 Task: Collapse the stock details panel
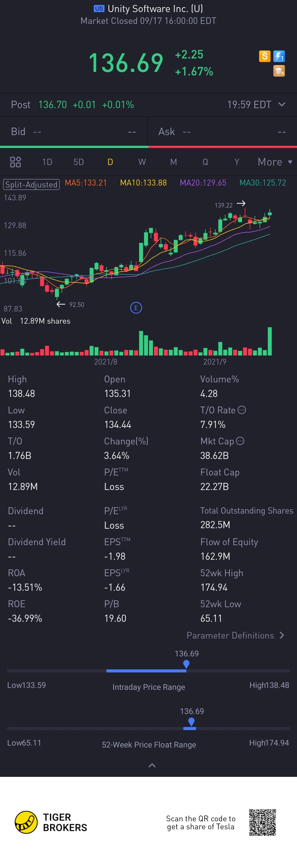152,765
